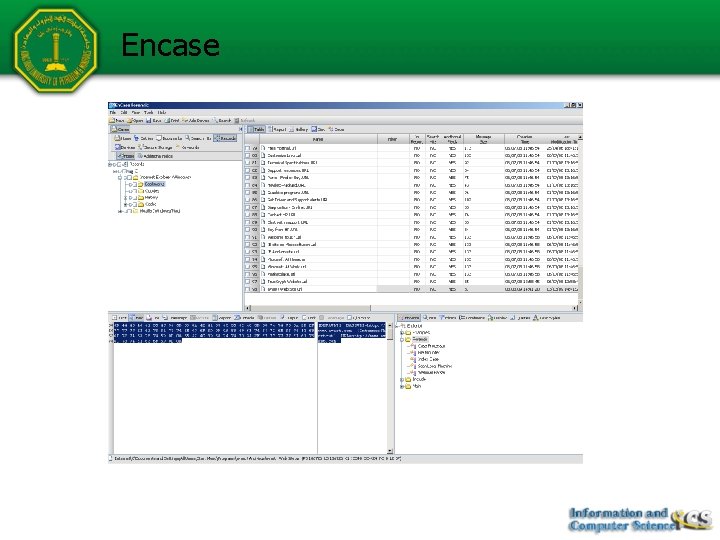Click the Search toolbar icon

pos(222,121)
